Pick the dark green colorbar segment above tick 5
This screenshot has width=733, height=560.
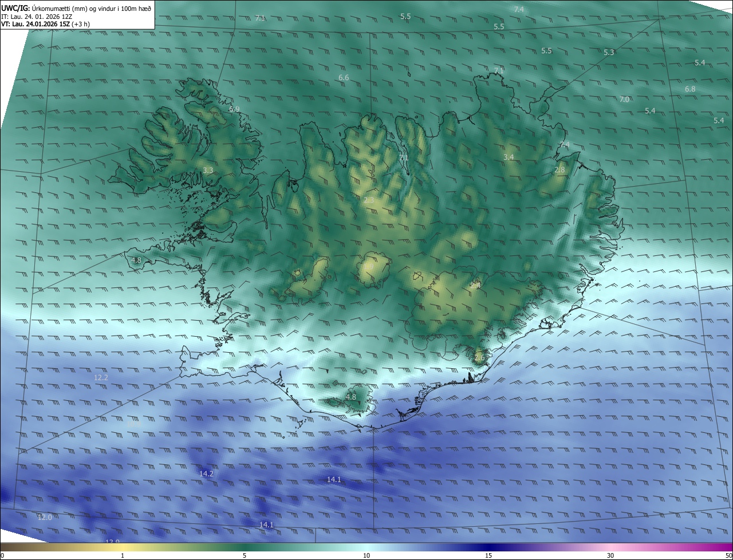click(x=245, y=547)
